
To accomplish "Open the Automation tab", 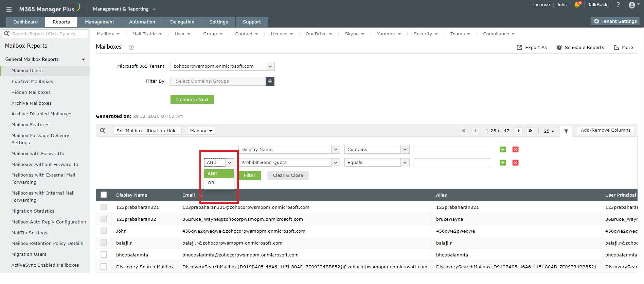I will (142, 22).
